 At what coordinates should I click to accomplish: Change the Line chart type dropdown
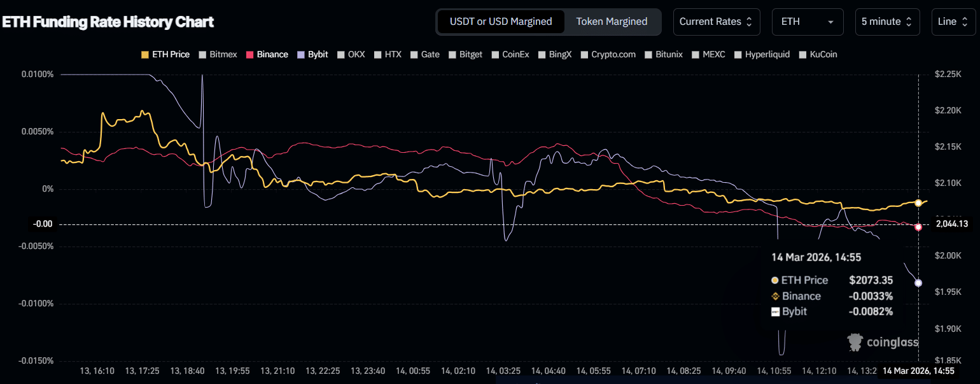coord(952,22)
